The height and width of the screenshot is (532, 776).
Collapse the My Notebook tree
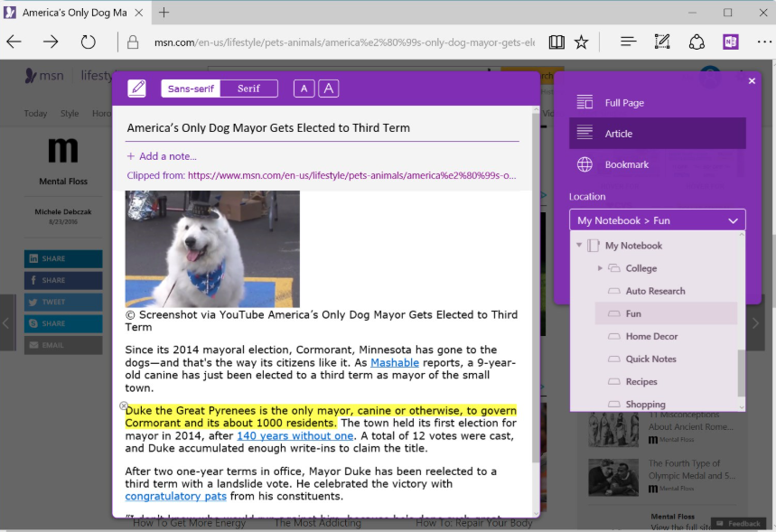[579, 244]
